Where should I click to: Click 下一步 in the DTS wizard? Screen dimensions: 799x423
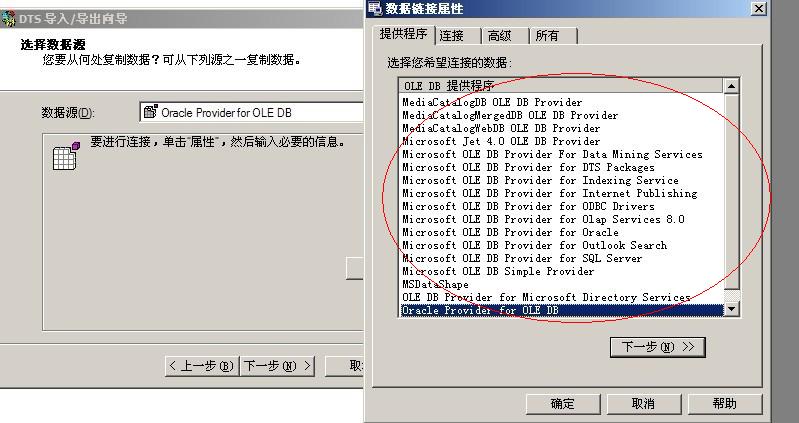click(x=277, y=366)
